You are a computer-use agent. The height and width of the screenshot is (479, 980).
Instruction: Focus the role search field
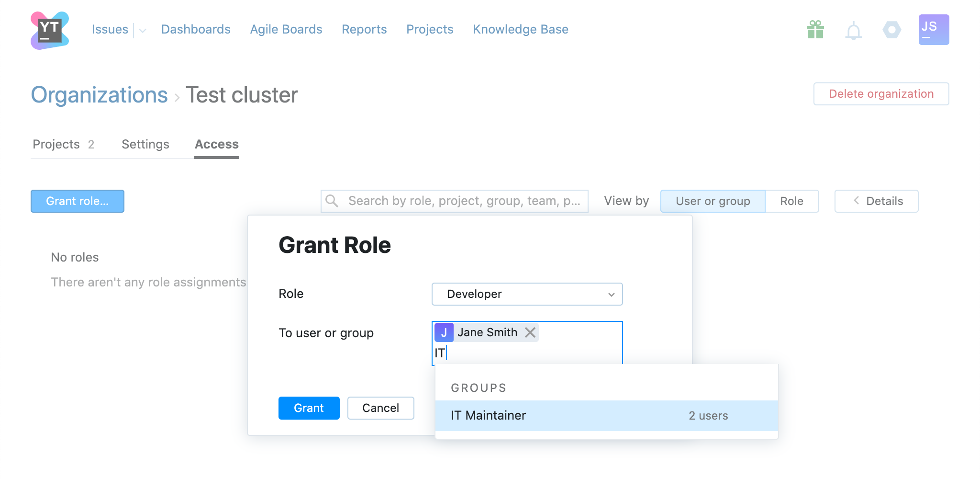point(463,201)
